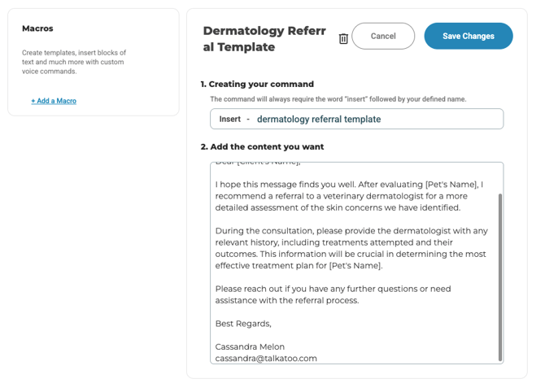
Task: Click the cassandra@talkatoo.com email line
Action: point(266,358)
